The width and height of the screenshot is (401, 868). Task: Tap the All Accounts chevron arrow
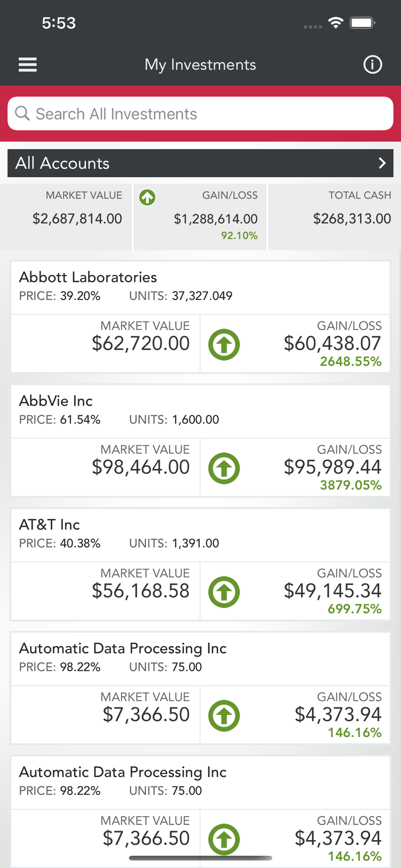pos(382,163)
